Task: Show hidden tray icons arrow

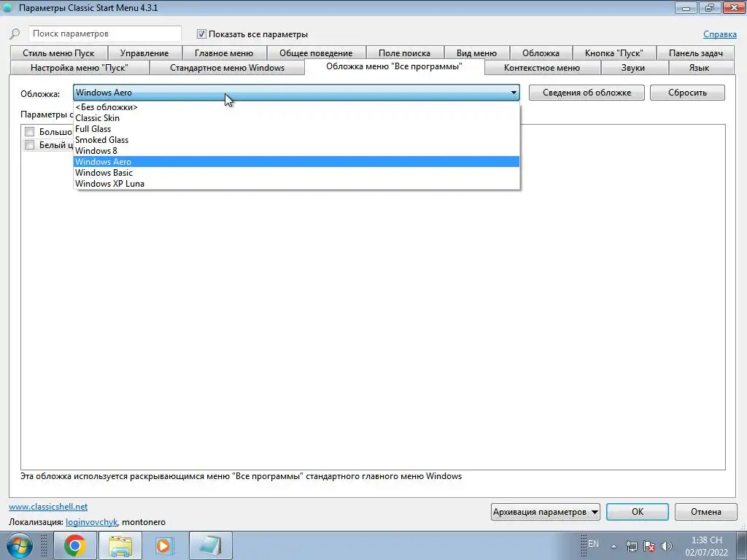Action: (614, 546)
